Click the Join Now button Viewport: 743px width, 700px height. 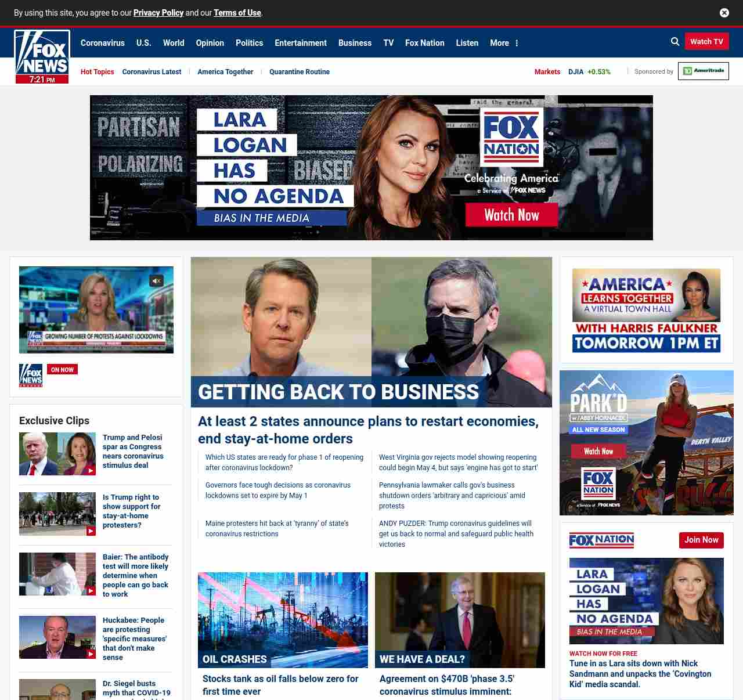(701, 540)
